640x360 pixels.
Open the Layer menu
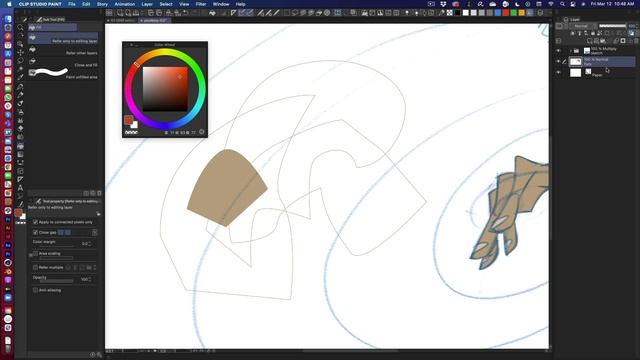point(147,4)
